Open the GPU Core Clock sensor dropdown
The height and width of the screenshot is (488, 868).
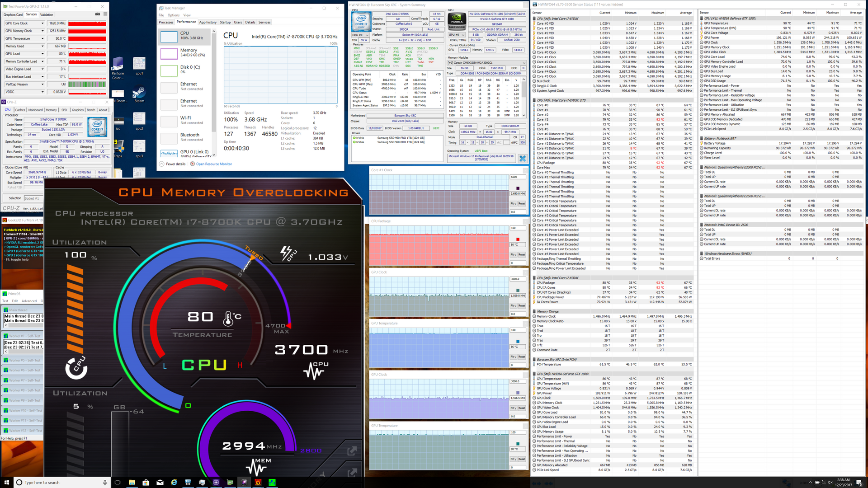(42, 23)
